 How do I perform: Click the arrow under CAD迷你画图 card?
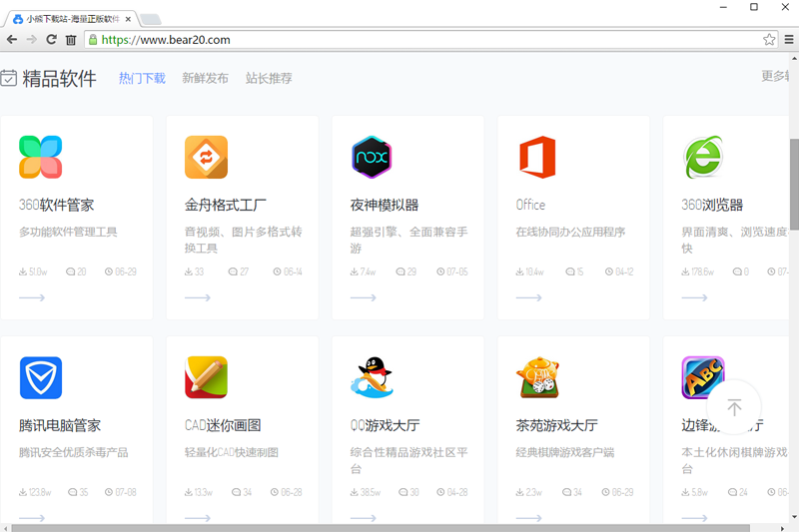(x=197, y=518)
